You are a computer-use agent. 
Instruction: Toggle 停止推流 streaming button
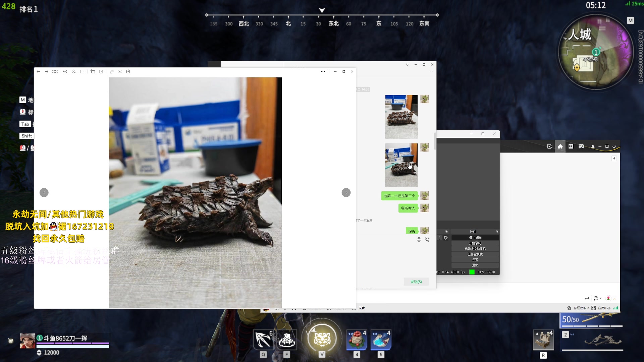tap(475, 238)
